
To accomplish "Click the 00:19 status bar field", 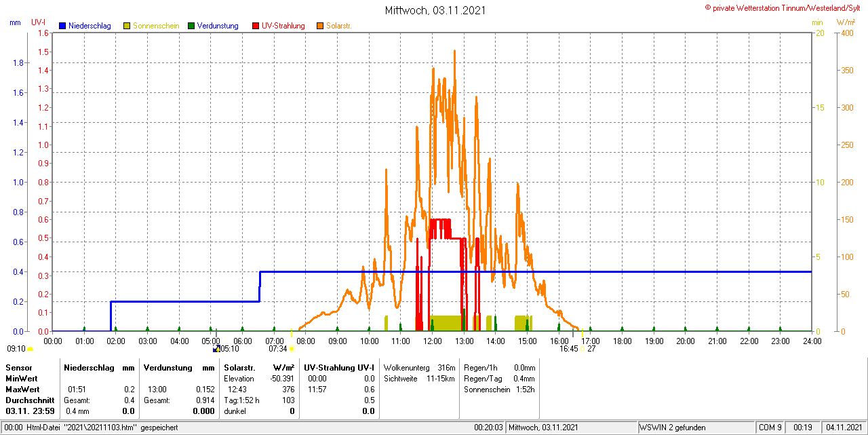I will [804, 428].
